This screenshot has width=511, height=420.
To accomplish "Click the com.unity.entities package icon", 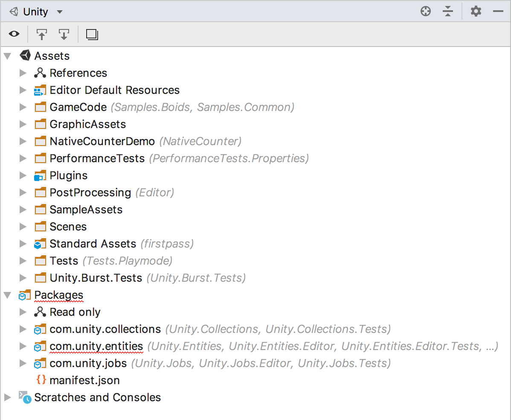I will pyautogui.click(x=40, y=346).
